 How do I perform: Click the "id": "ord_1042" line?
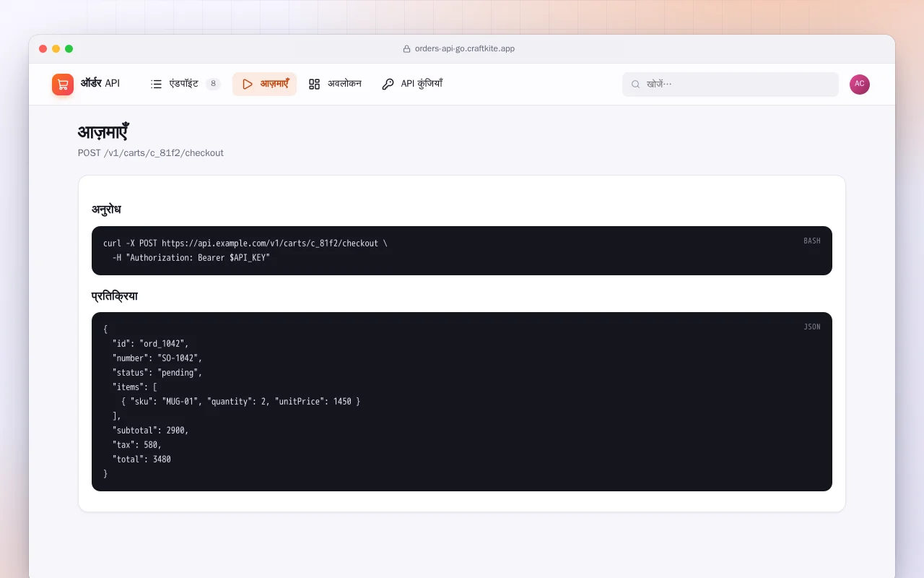pos(150,344)
